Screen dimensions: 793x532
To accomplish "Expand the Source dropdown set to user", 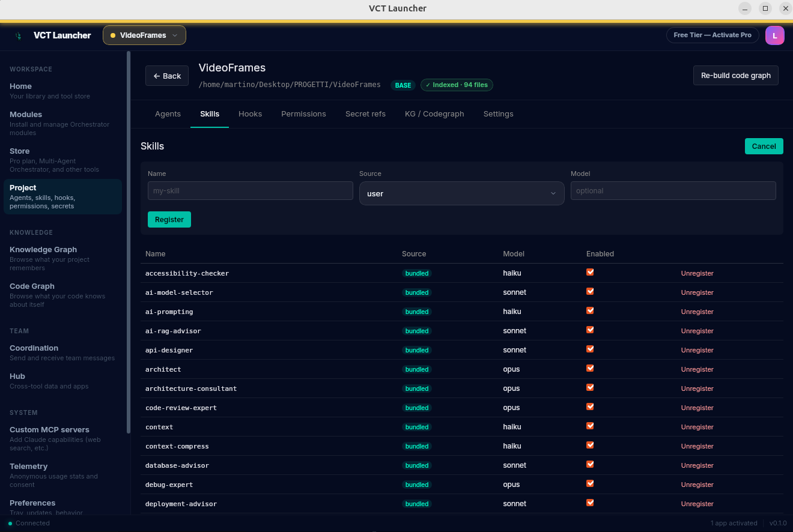I will click(x=461, y=193).
